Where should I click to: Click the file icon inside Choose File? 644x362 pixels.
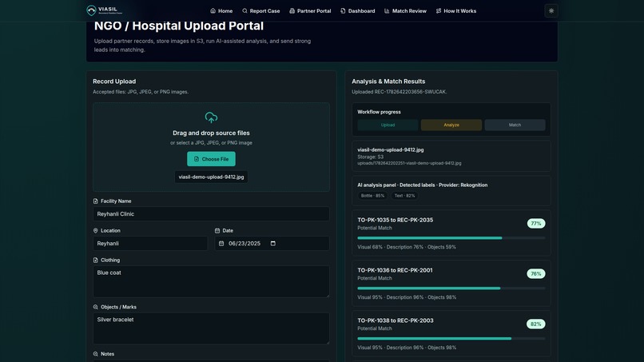197,159
